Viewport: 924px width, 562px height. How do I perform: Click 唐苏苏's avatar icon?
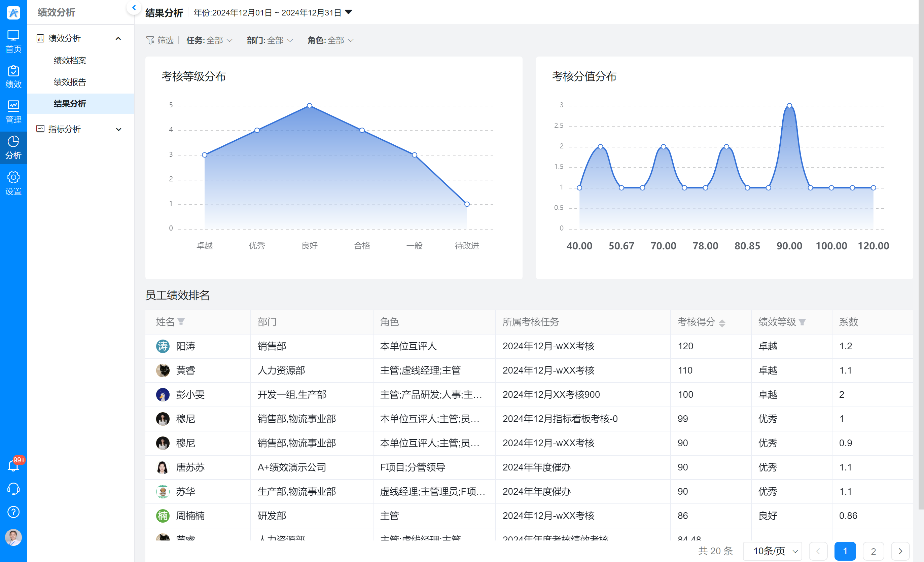pos(163,467)
